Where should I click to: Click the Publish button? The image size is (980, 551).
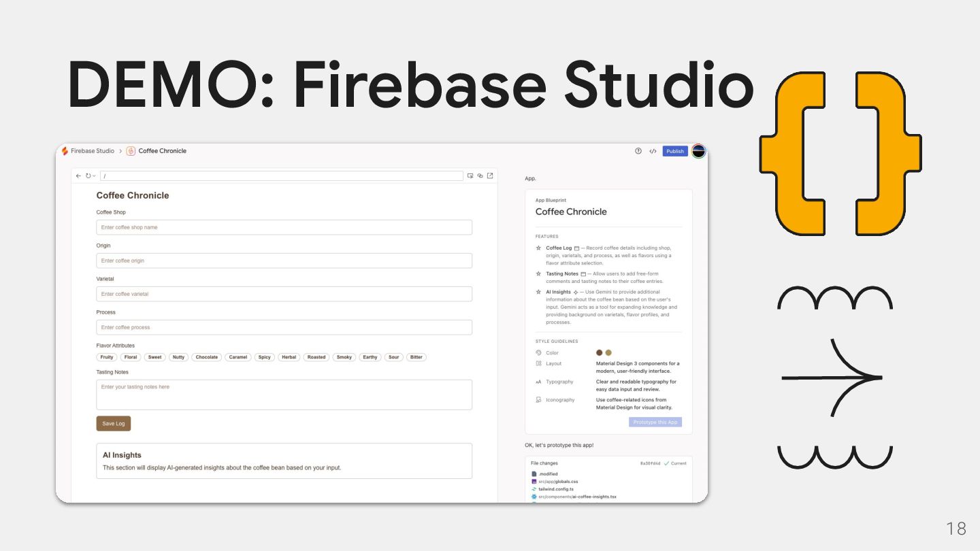(x=675, y=151)
